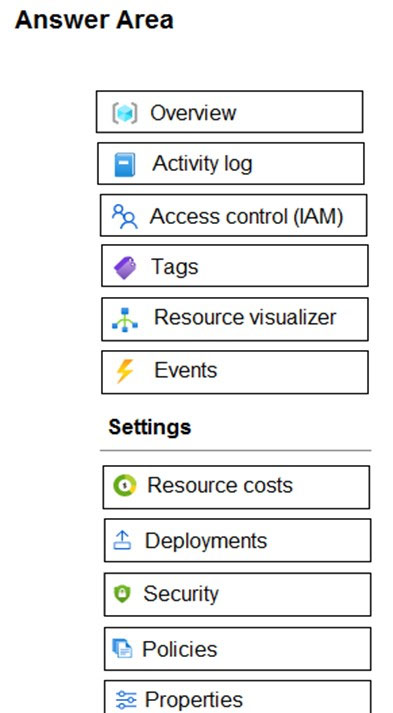Screen dimensions: 393x713
Task: Click the Resource visualizer diagram icon
Action: (125, 320)
